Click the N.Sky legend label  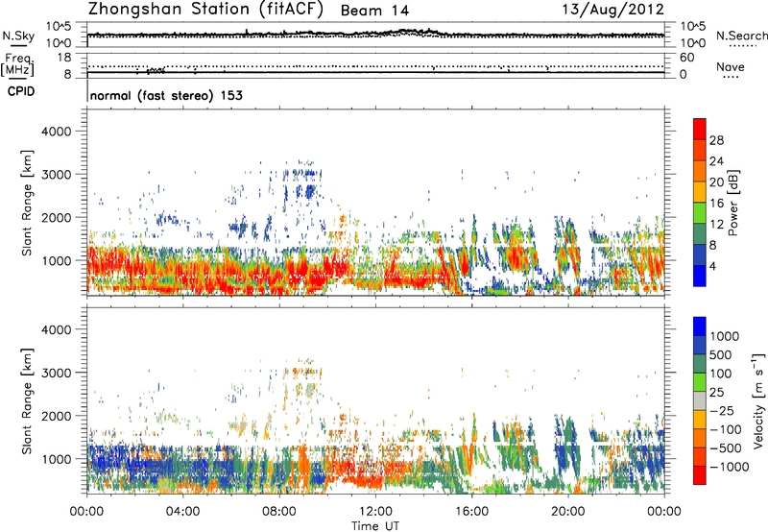pos(18,36)
